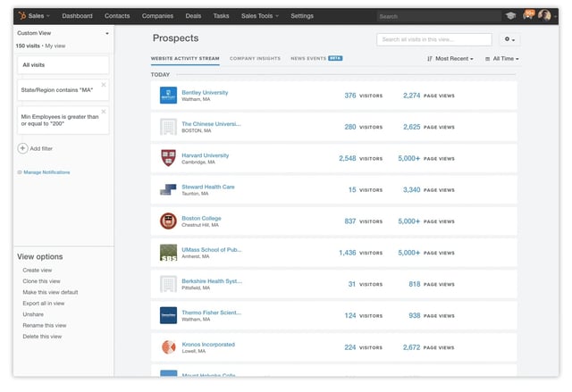Open Companies in top navigation
572x392 pixels.
[157, 16]
